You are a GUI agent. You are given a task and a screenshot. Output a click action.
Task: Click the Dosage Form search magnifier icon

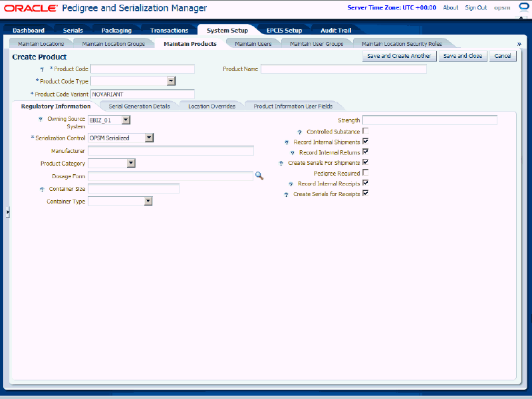coord(259,176)
